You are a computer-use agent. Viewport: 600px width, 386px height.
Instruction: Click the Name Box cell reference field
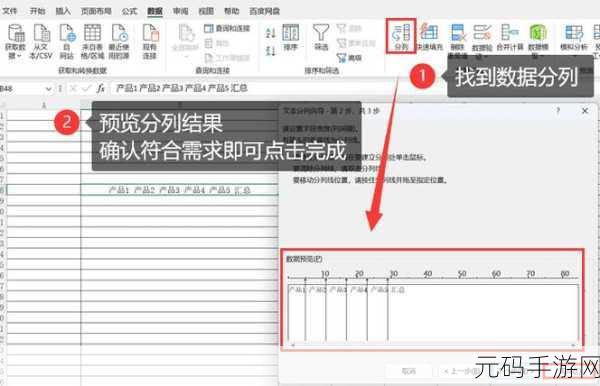point(22,89)
